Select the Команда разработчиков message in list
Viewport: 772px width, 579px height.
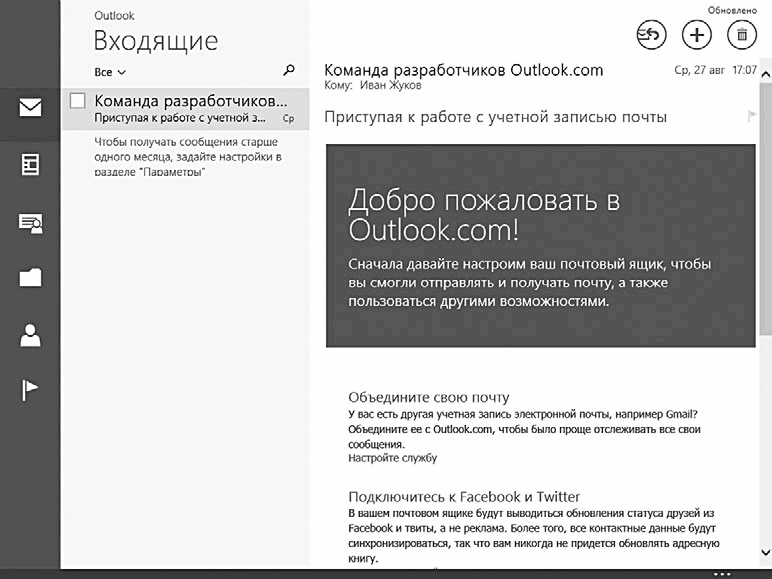[x=185, y=109]
